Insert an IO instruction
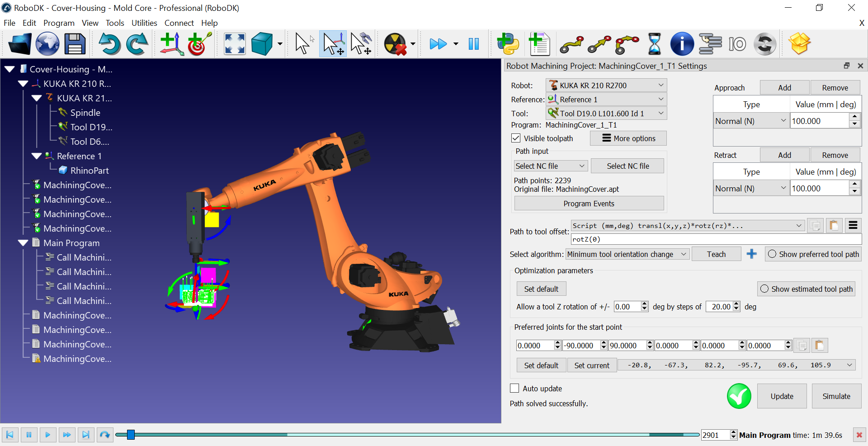 click(737, 44)
